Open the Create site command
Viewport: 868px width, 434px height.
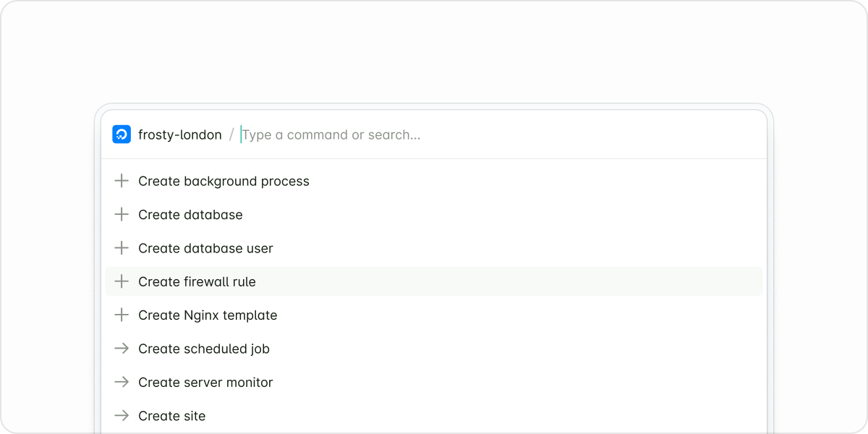tap(171, 416)
